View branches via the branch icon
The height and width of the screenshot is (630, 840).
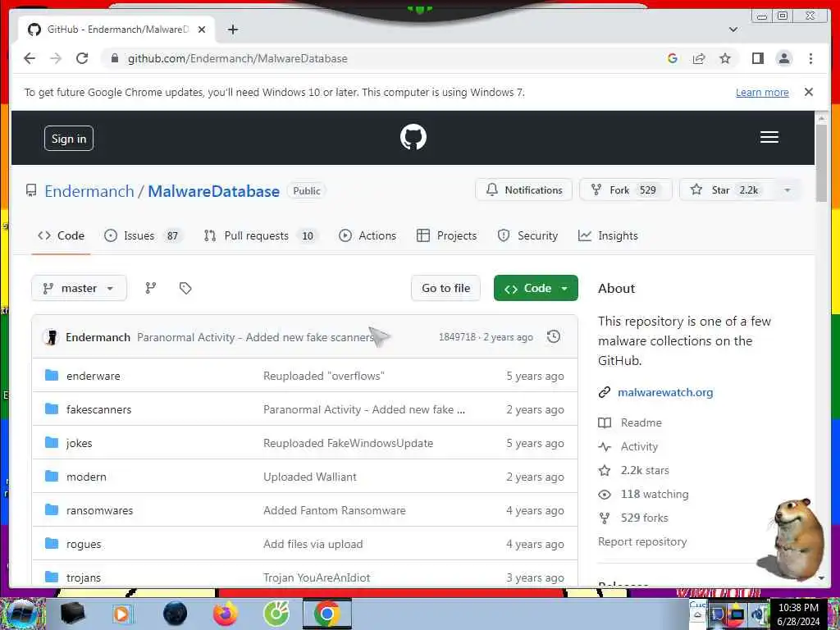click(151, 288)
